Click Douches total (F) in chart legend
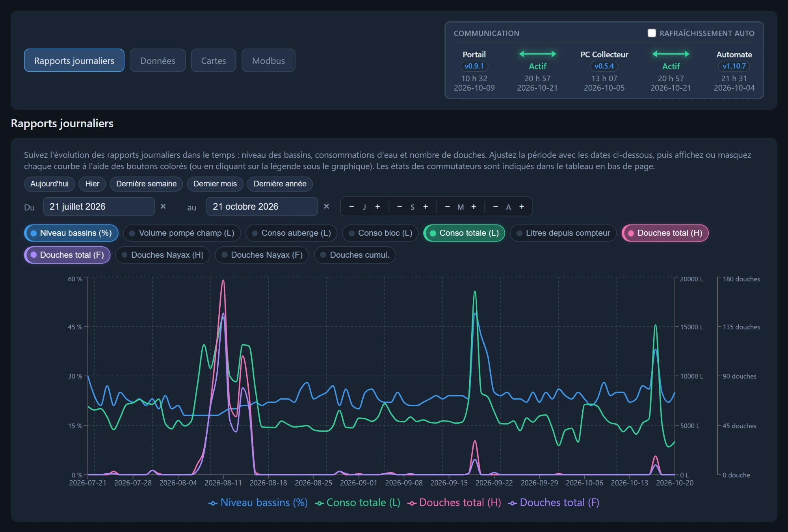 click(554, 502)
